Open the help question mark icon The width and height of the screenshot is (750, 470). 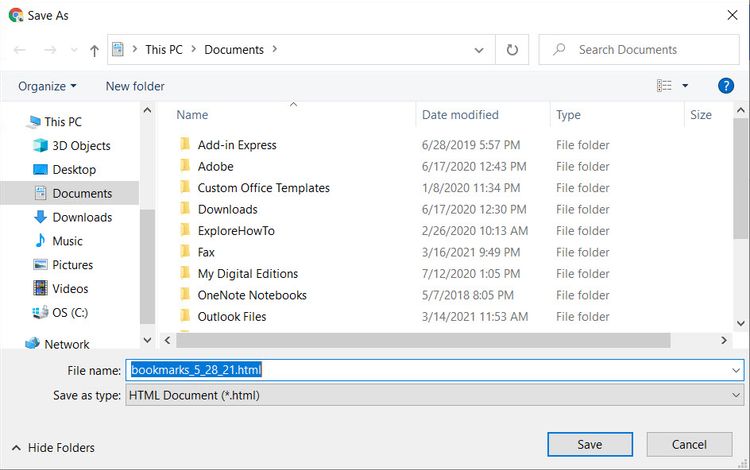726,86
